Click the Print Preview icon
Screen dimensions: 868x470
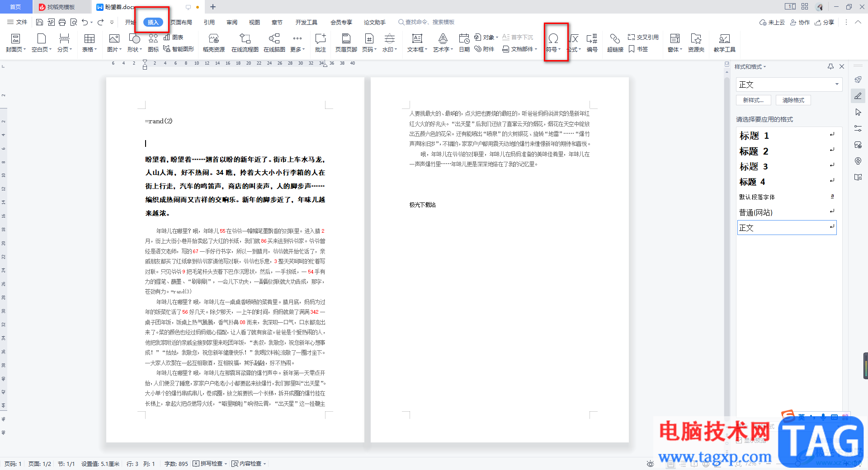click(x=73, y=22)
